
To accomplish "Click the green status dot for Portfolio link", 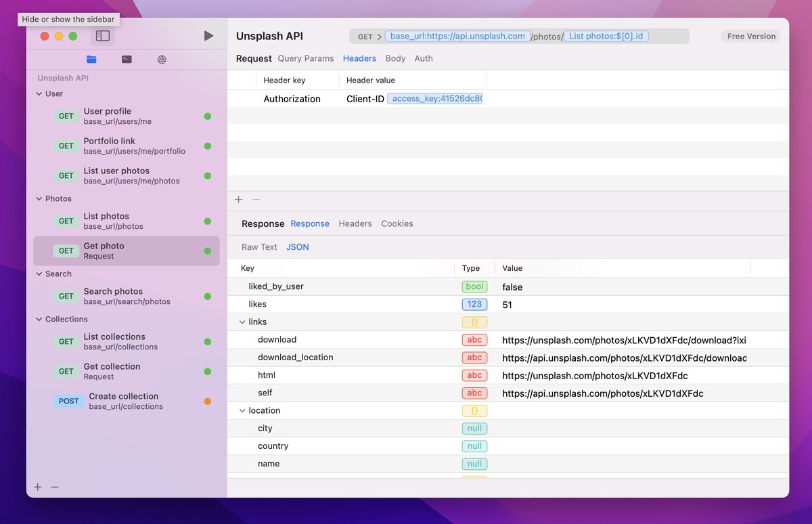I will pos(208,146).
